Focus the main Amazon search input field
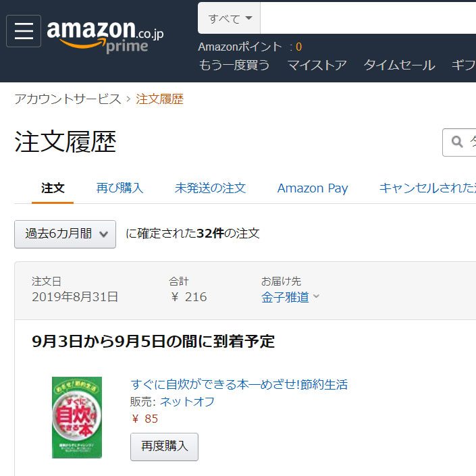The height and width of the screenshot is (476, 476). [368, 18]
